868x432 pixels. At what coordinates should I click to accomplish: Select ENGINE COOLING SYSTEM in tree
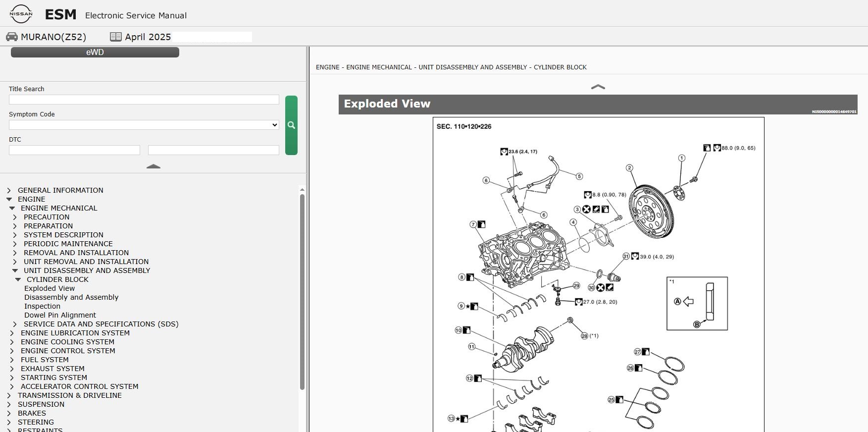pyautogui.click(x=67, y=342)
